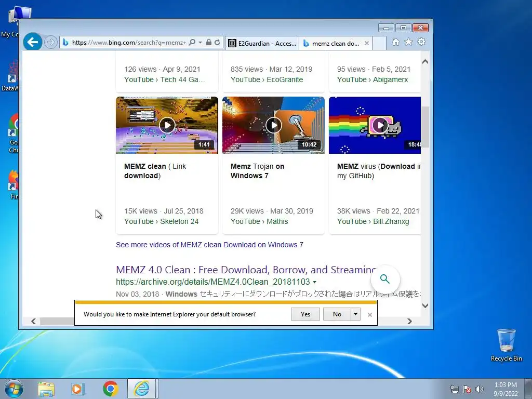Dismiss the default browser notification bar
Image resolution: width=532 pixels, height=399 pixels.
coord(370,315)
